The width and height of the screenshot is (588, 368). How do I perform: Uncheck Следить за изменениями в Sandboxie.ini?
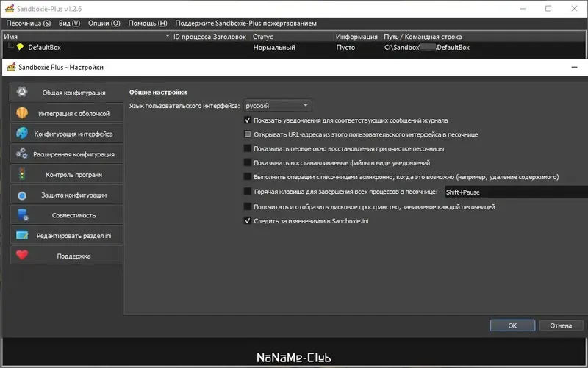click(x=248, y=220)
